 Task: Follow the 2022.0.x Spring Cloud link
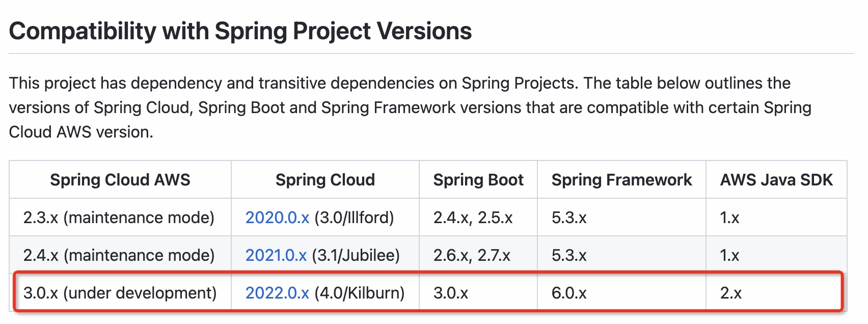tap(277, 293)
